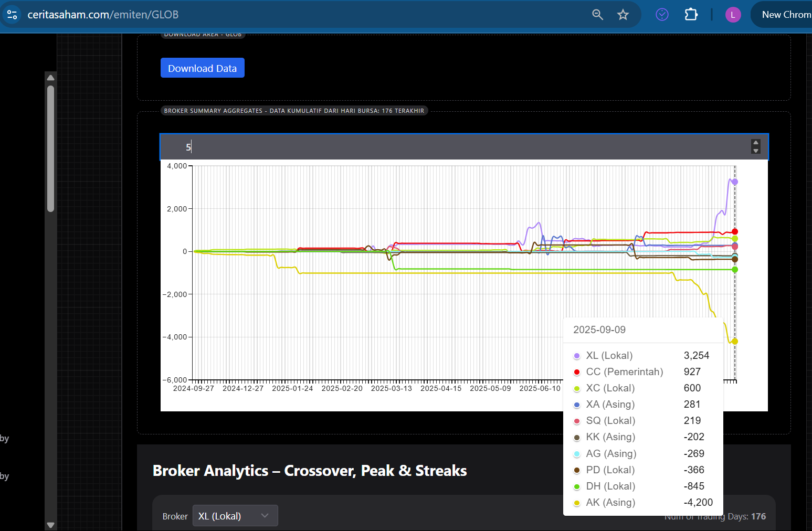The width and height of the screenshot is (812, 531).
Task: Click the AK (Asing) yellow dot in tooltip
Action: pyautogui.click(x=577, y=503)
